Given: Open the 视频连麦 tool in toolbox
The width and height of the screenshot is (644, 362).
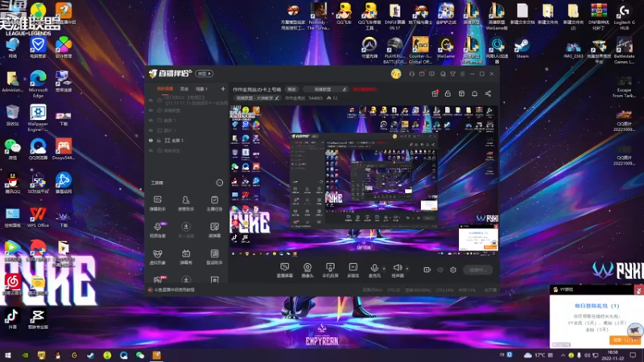Looking at the screenshot, I should (157, 230).
